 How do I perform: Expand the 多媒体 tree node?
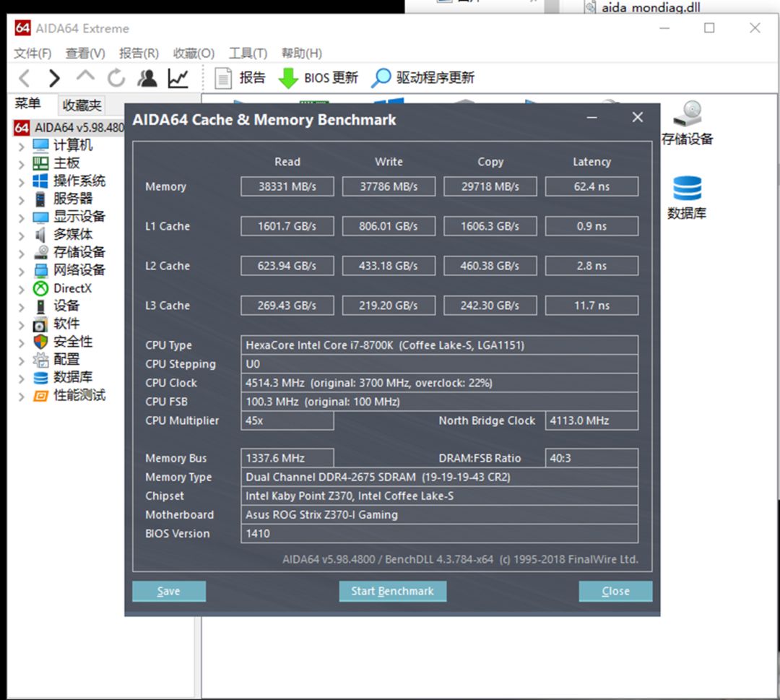[x=21, y=236]
